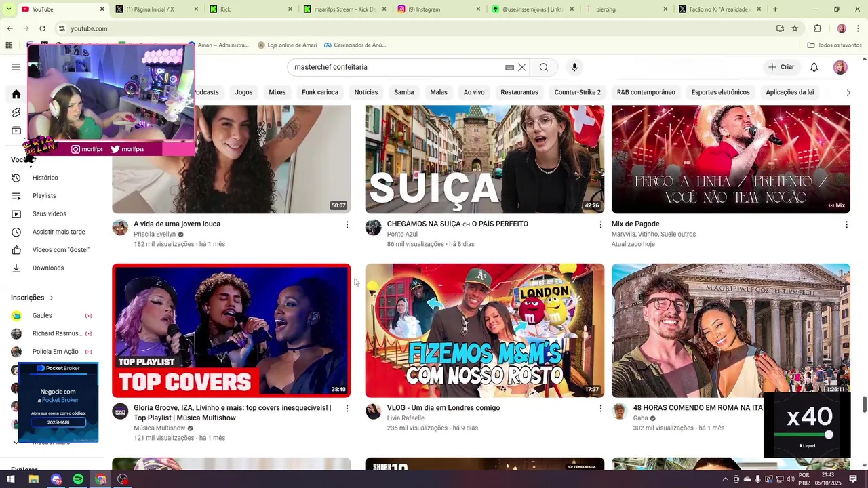Viewport: 868px width, 488px height.
Task: Open Histórico in the sidebar
Action: point(45,178)
